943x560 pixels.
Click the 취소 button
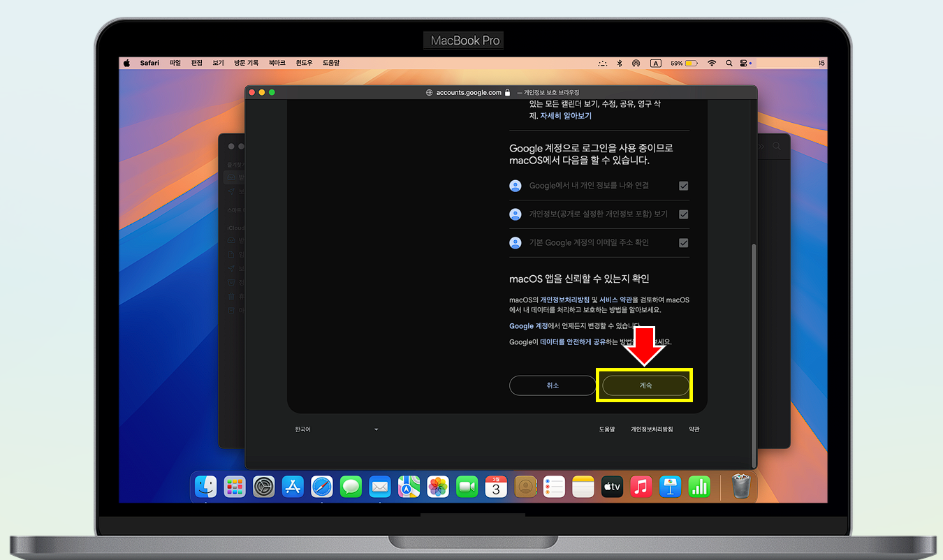(x=553, y=385)
